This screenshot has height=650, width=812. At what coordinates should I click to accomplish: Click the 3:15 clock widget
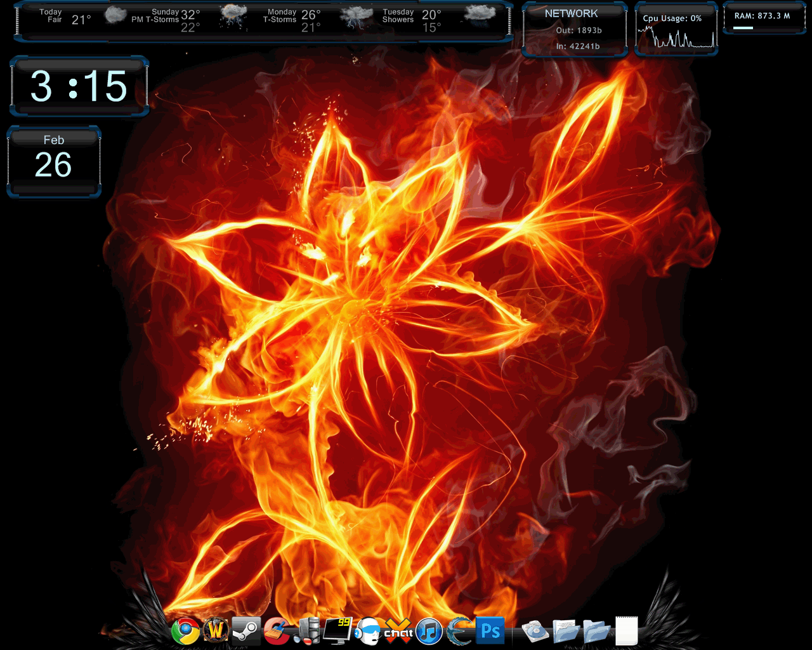tap(79, 86)
